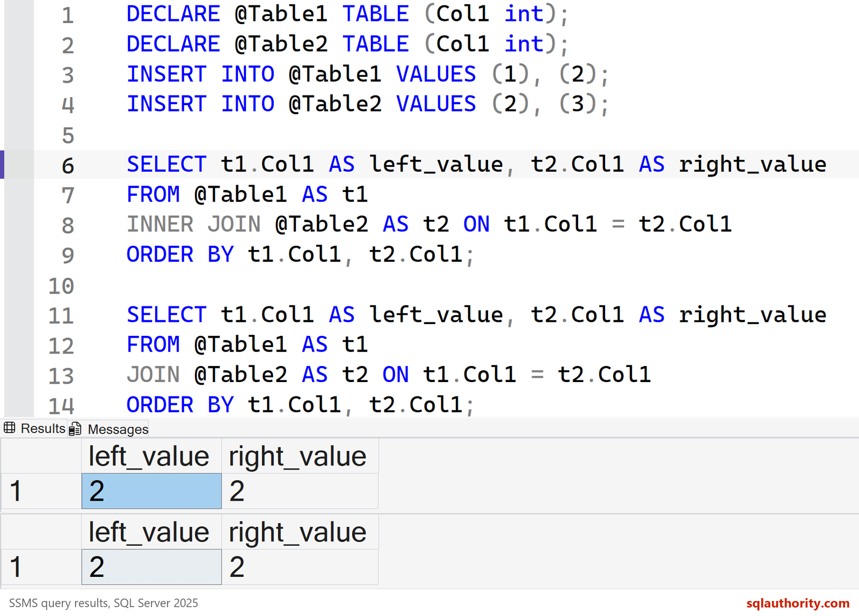
Task: Select second result set right_value cell 2
Action: coord(300,567)
